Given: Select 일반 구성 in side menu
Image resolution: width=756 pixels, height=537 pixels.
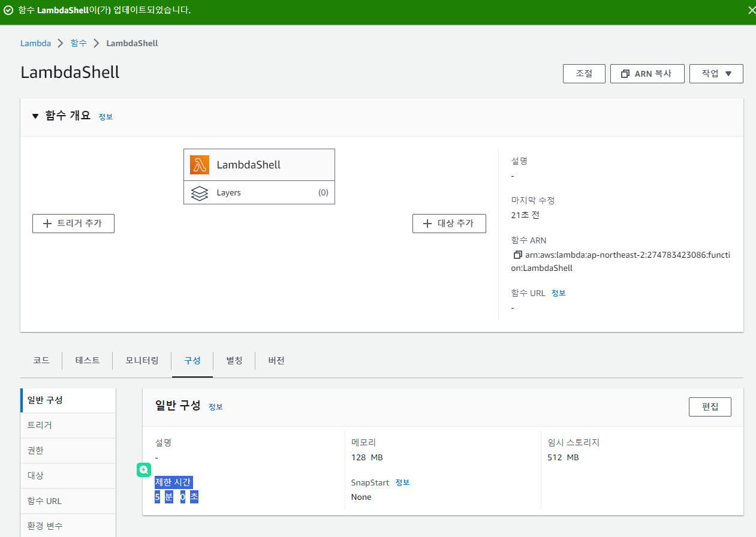Looking at the screenshot, I should click(x=68, y=400).
